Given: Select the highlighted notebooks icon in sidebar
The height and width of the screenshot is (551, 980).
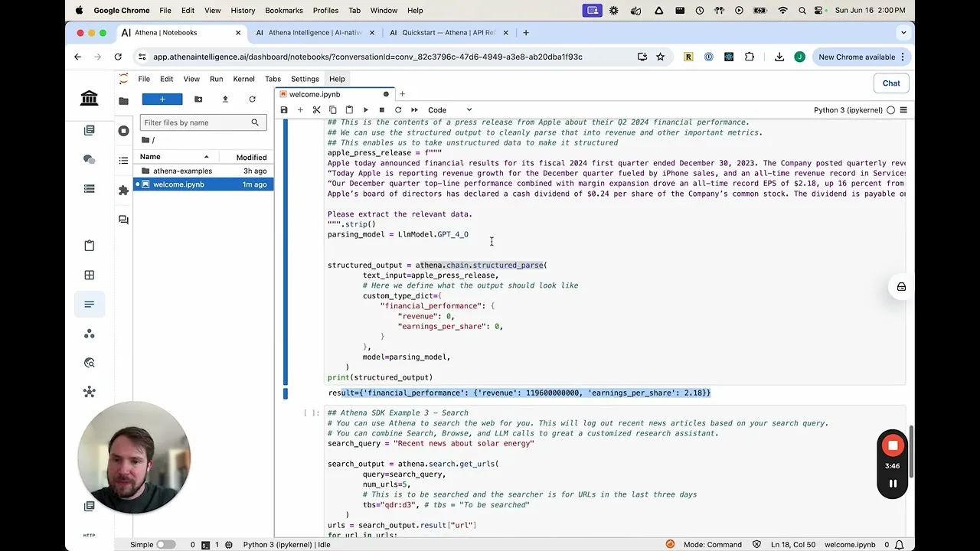Looking at the screenshot, I should (89, 305).
